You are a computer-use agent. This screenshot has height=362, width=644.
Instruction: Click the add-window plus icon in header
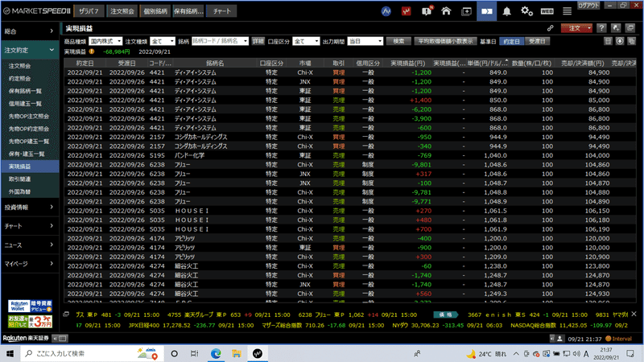pos(467,11)
